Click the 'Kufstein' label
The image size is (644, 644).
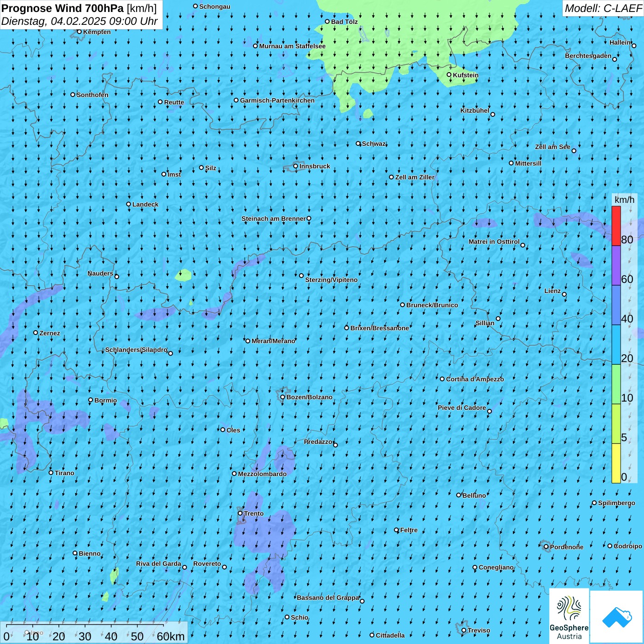[x=466, y=75]
